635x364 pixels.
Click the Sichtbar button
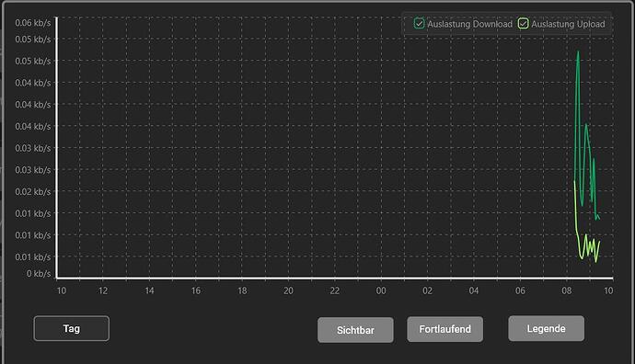[355, 330]
